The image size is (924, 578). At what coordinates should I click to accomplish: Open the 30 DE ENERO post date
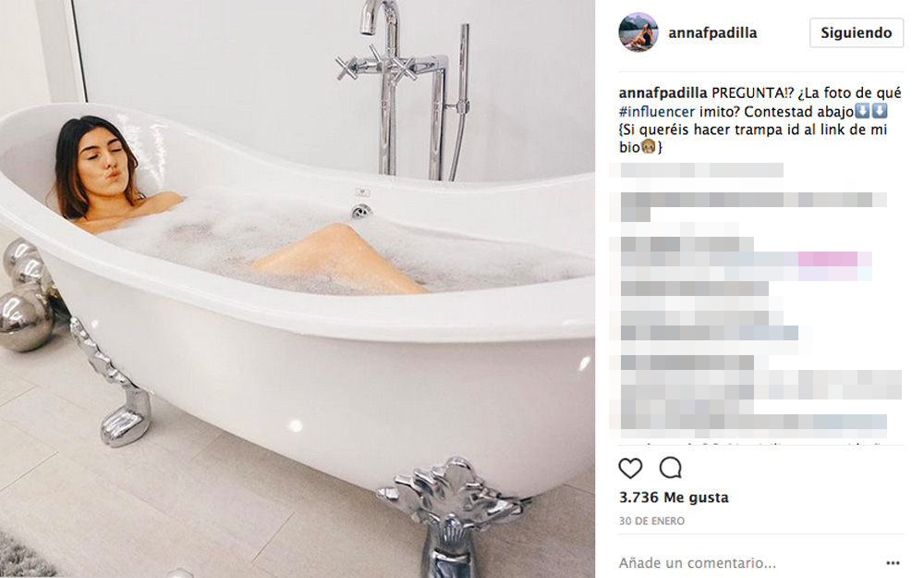coord(651,522)
